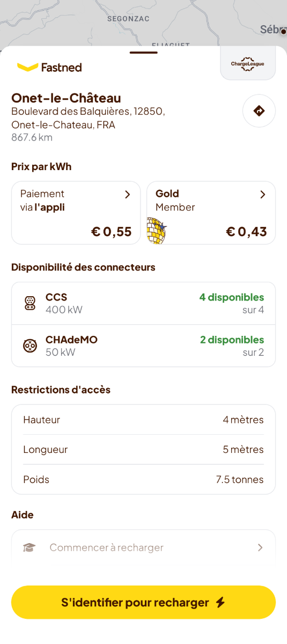Viewport: 287px width, 644px height.
Task: Tap the CHAdeMO 2 disponibles availability row
Action: 143,346
